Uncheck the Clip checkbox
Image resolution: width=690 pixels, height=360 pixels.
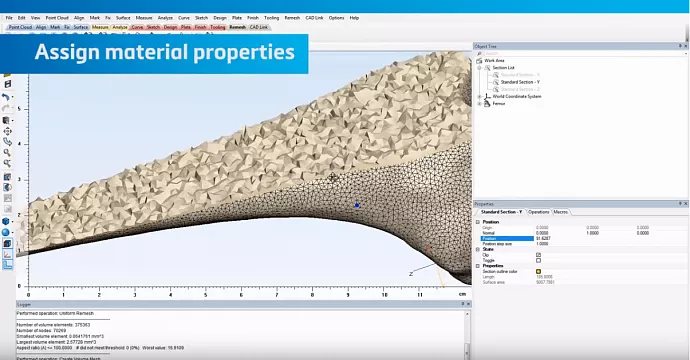(x=539, y=255)
